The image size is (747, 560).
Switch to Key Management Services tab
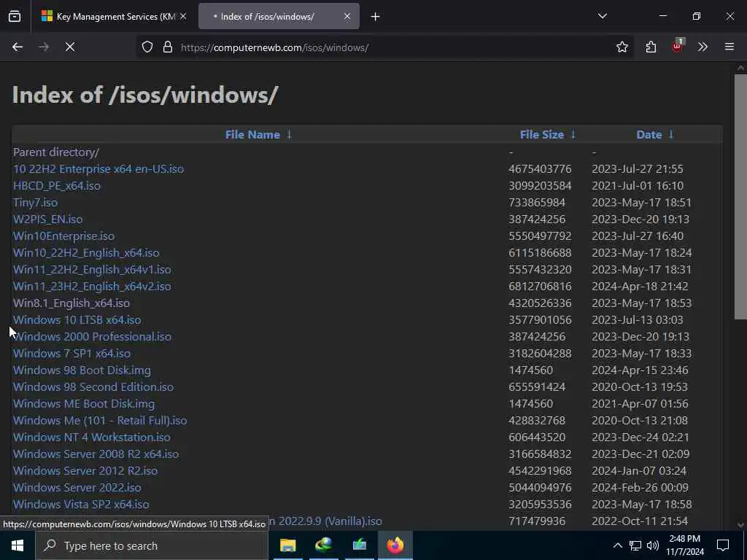pyautogui.click(x=113, y=17)
